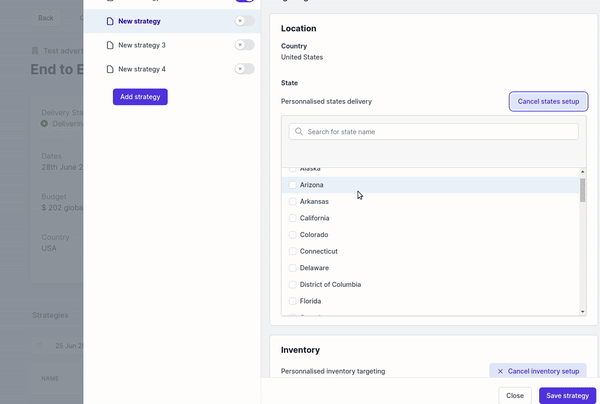Check the District of Columbia checkbox
The width and height of the screenshot is (600, 404).
(x=293, y=285)
